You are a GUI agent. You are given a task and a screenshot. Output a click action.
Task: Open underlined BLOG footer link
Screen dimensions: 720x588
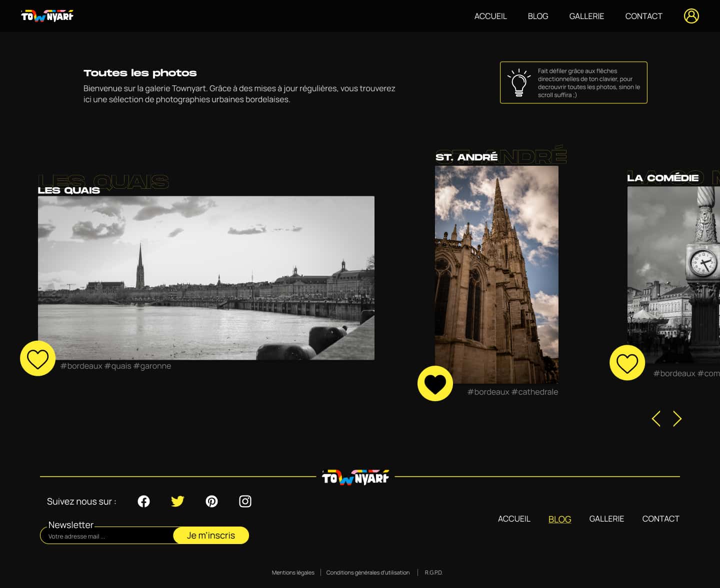pyautogui.click(x=559, y=519)
